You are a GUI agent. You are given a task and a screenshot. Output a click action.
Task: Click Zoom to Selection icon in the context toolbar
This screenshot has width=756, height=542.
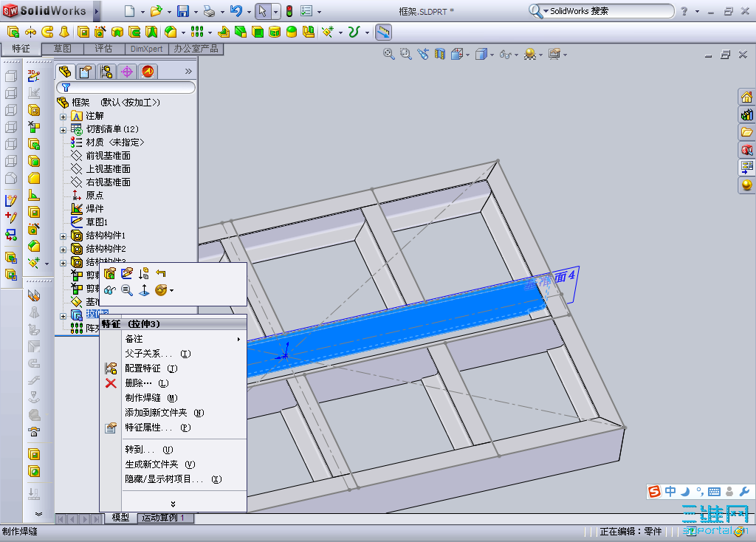pyautogui.click(x=127, y=290)
